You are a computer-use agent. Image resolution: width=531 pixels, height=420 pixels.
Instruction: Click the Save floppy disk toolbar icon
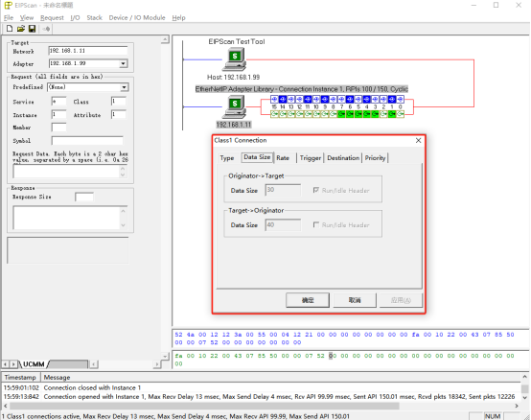pyautogui.click(x=33, y=29)
